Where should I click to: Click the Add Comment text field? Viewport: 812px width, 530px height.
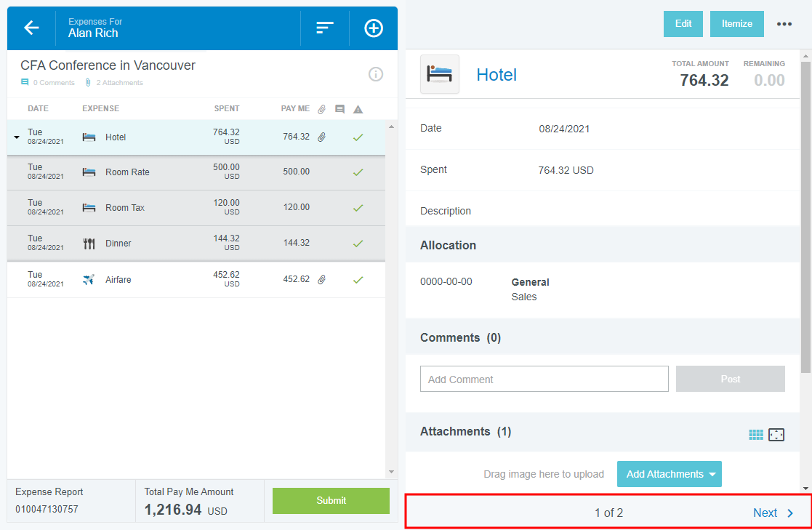pyautogui.click(x=544, y=379)
